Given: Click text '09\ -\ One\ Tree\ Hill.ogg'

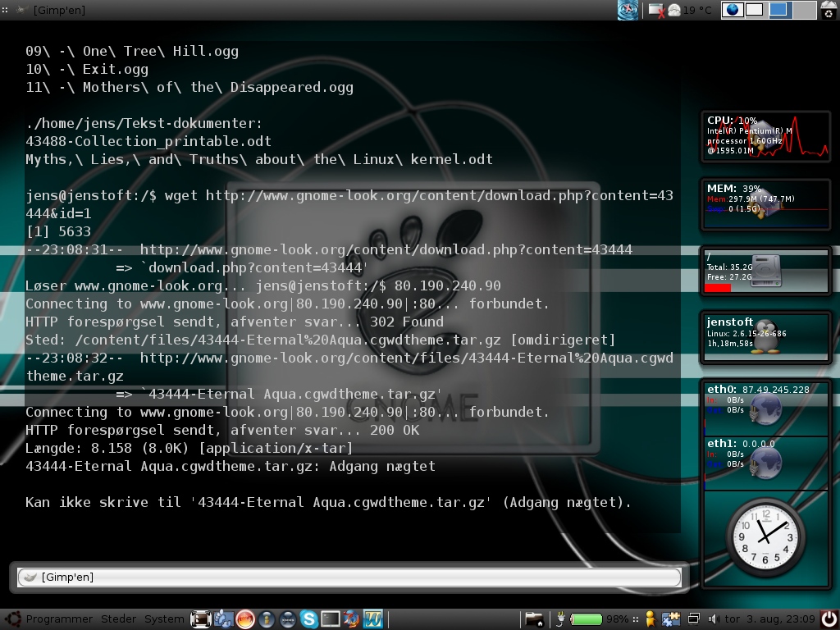Looking at the screenshot, I should (132, 51).
